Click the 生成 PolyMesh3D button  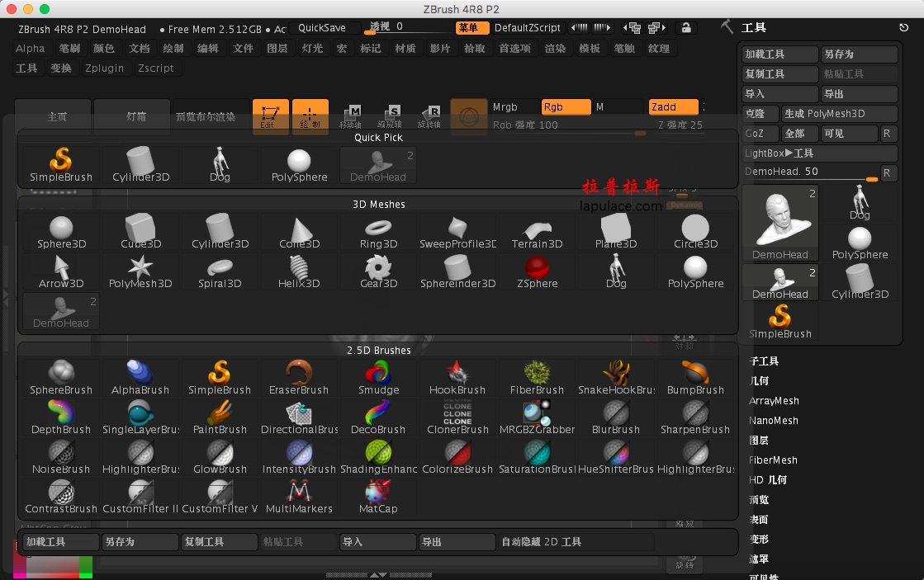point(839,114)
